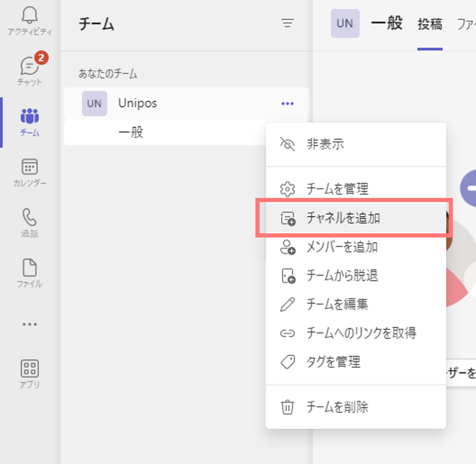Select チームを編集 menu entry
476x464 pixels.
coord(356,304)
